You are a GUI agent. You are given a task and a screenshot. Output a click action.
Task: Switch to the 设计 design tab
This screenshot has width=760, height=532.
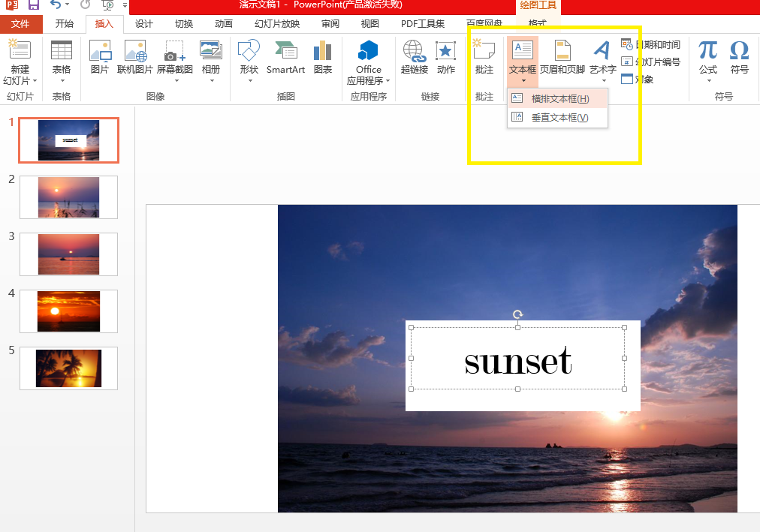click(x=144, y=24)
